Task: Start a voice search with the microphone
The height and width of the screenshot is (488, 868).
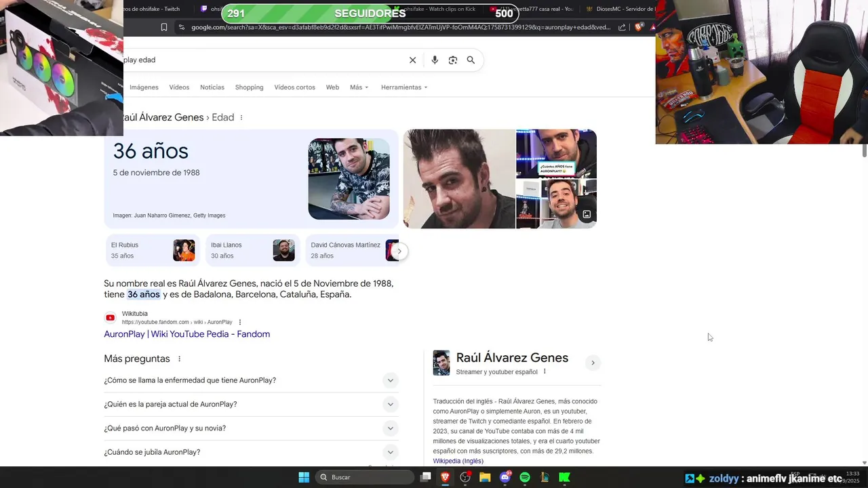Action: pos(435,60)
